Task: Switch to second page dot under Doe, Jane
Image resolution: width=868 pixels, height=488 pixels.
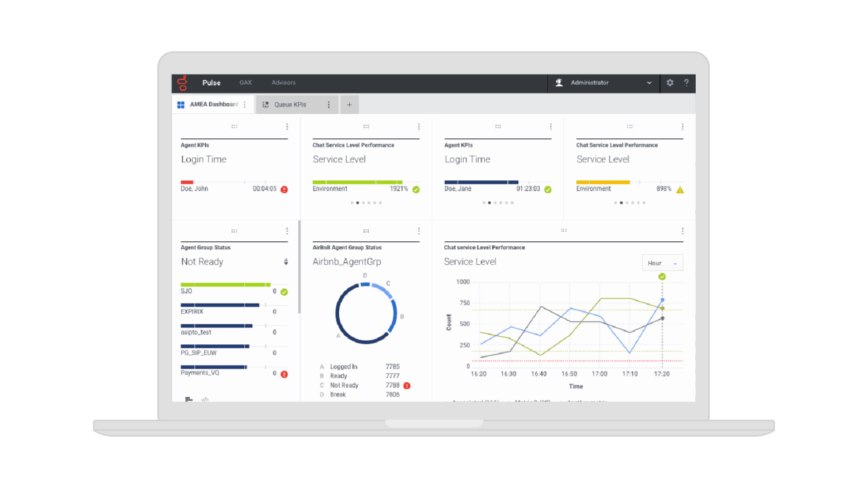Action: (490, 203)
